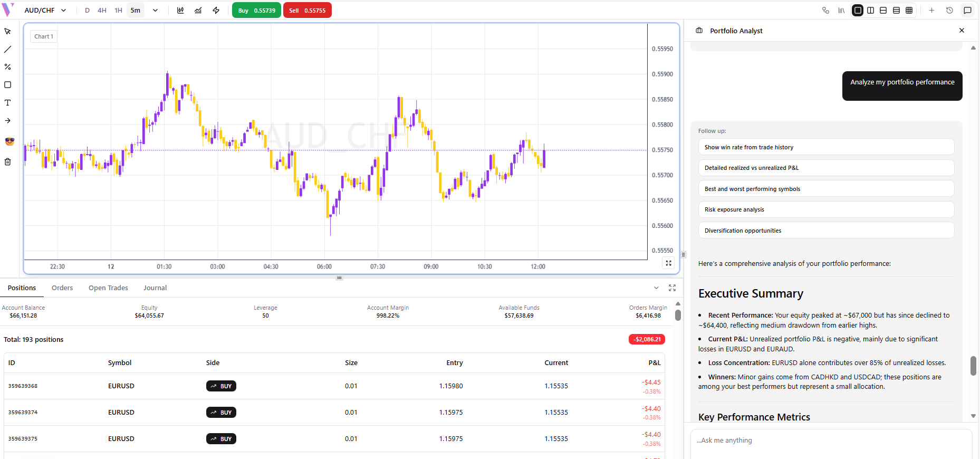Click 'Risk exposure analysis' follow-up suggestion
The width and height of the screenshot is (980, 459).
tap(826, 209)
